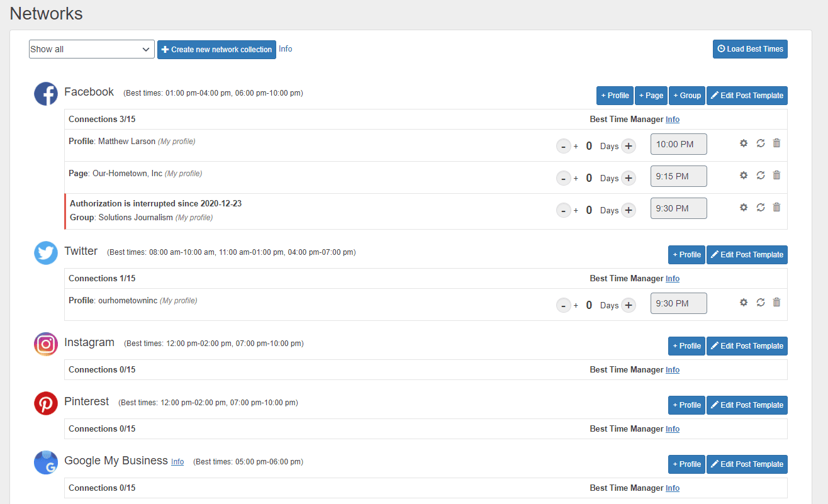Increase days for Matthew Larson profile

point(629,146)
